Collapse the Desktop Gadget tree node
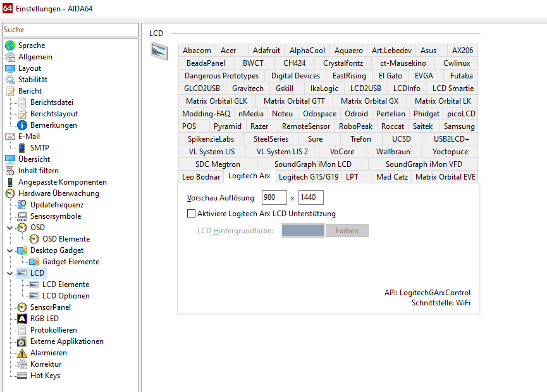 tap(9, 250)
